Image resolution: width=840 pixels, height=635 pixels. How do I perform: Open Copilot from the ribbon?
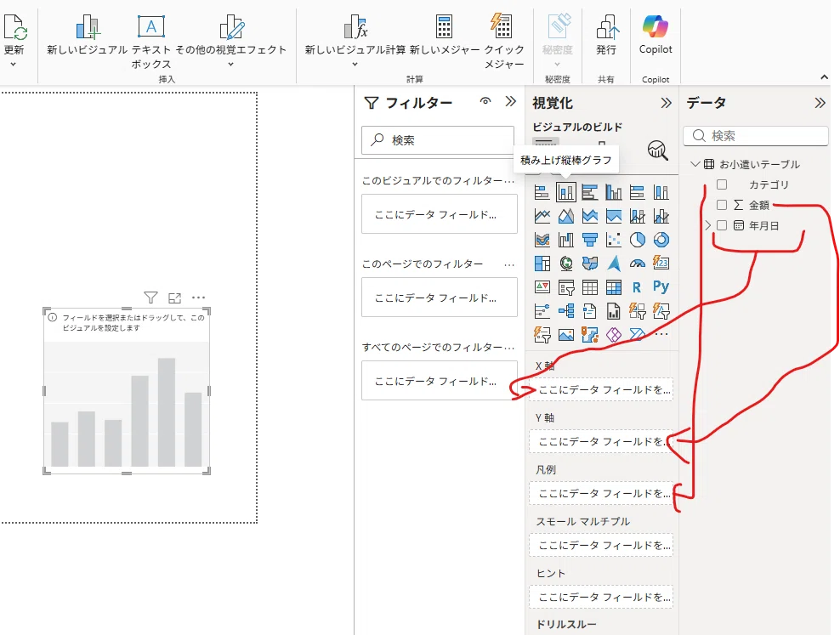[656, 36]
